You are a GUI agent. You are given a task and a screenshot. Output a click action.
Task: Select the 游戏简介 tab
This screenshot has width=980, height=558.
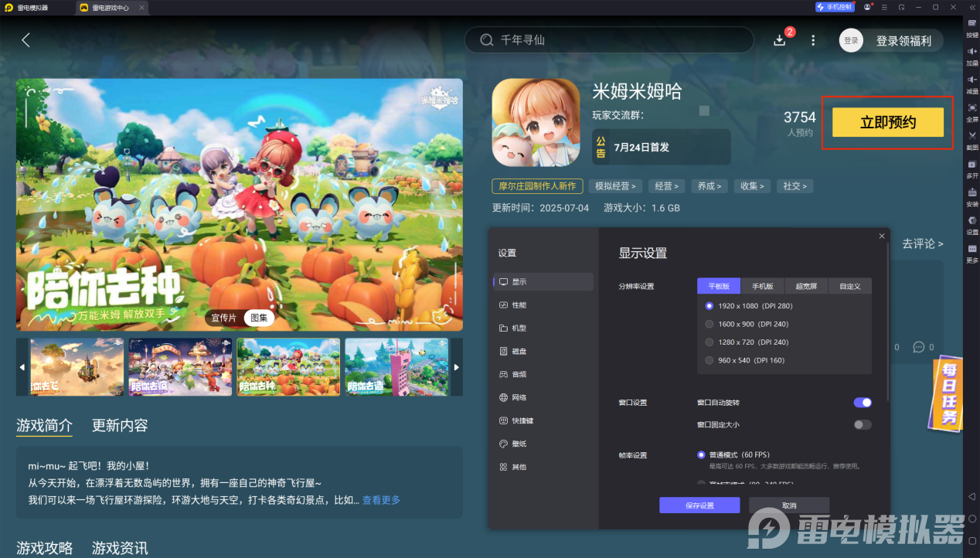pyautogui.click(x=44, y=425)
